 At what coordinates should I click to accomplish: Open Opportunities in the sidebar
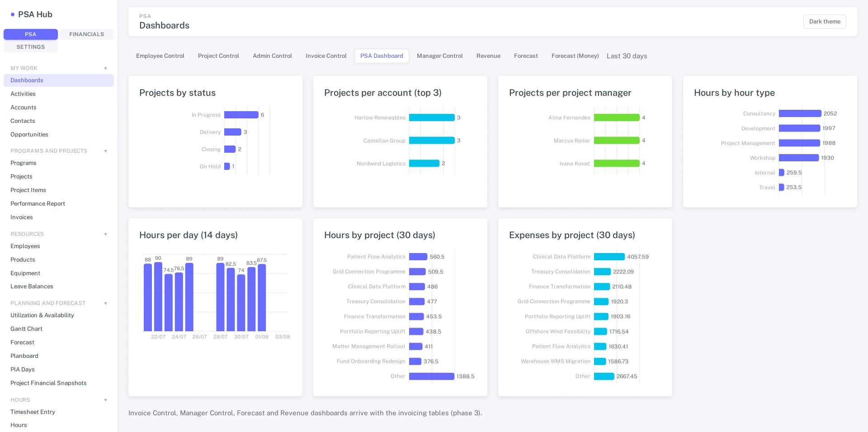[x=59, y=135]
